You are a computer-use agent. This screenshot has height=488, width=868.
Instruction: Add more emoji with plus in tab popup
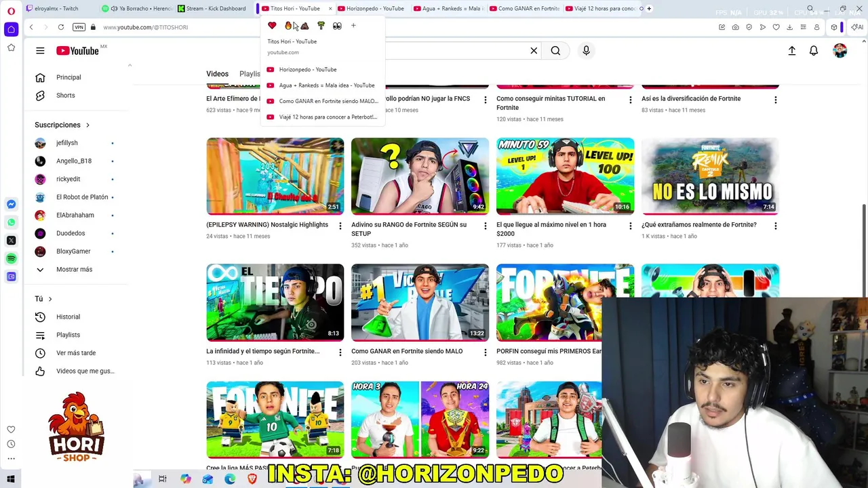click(x=353, y=26)
